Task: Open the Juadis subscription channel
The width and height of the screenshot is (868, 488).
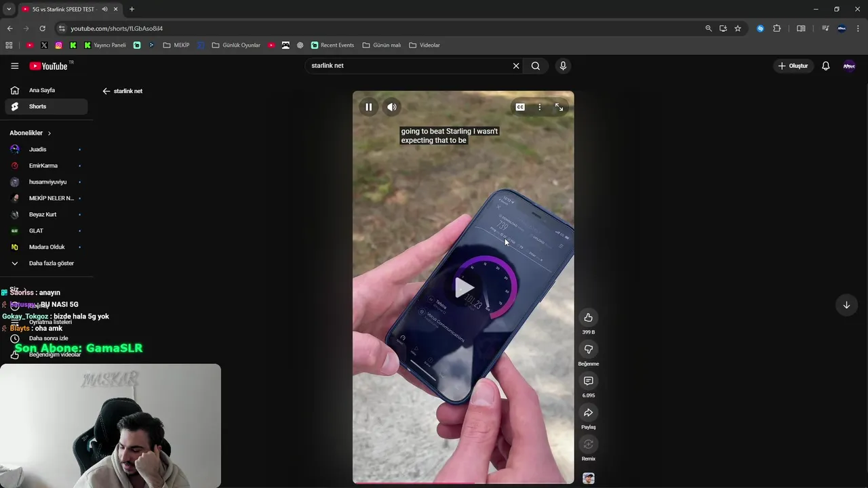Action: tap(46, 149)
